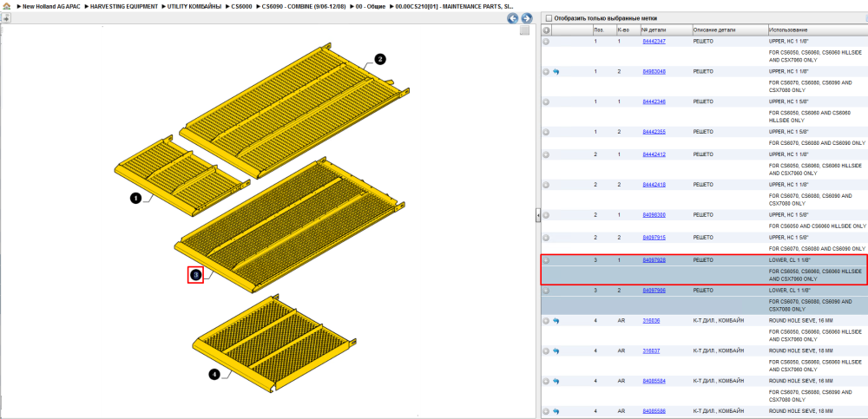Add part 84442346 using its plus icon
This screenshot has width=868, height=419.
pyautogui.click(x=546, y=101)
